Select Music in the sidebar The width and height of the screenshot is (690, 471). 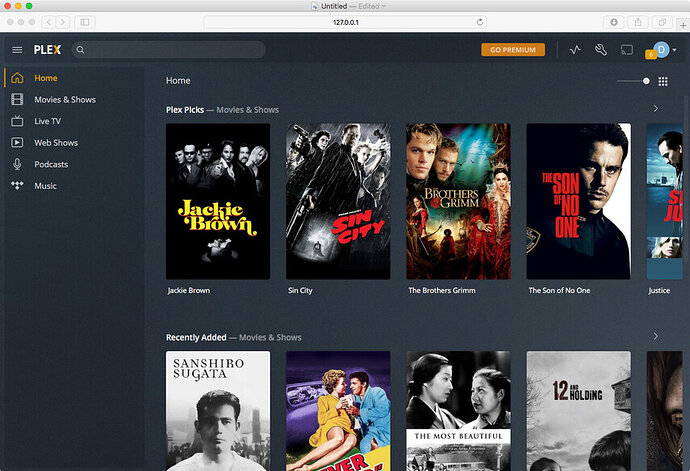pos(45,186)
